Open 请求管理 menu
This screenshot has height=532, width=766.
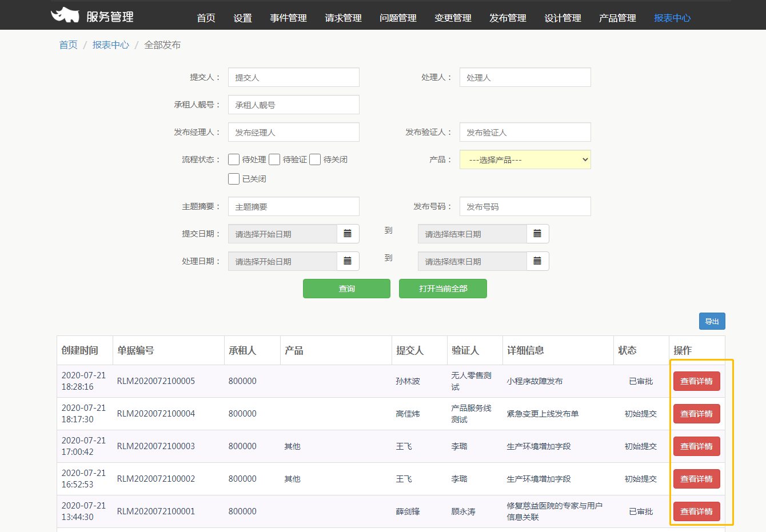tap(343, 18)
